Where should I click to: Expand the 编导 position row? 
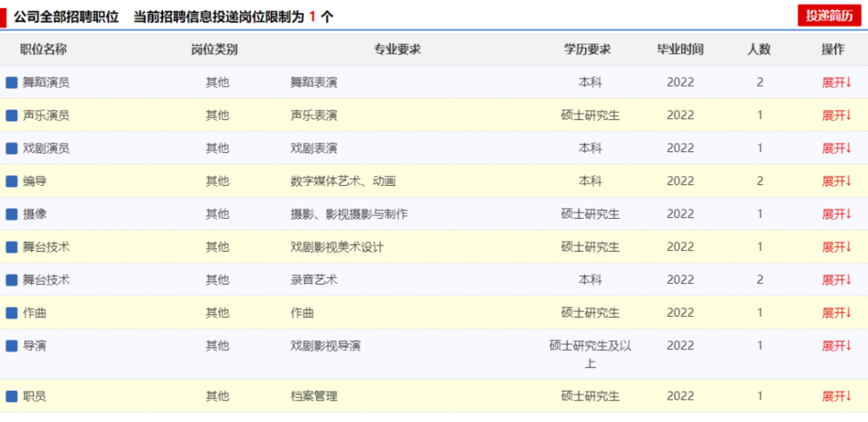(837, 181)
